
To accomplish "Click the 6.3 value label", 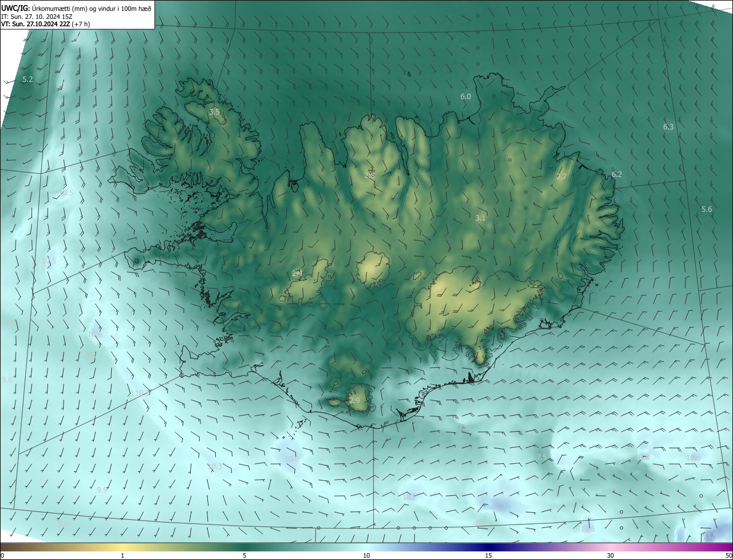I will pos(668,127).
